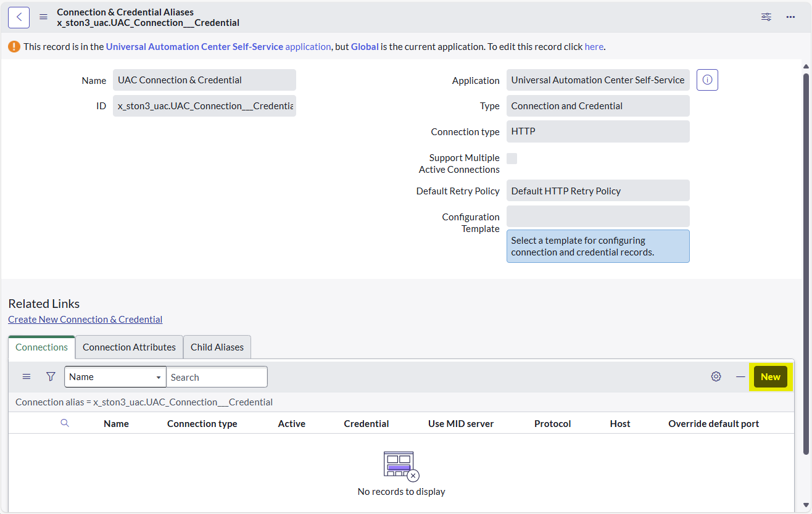Collapse the Connections list with minus icon
The width and height of the screenshot is (812, 514).
click(740, 376)
